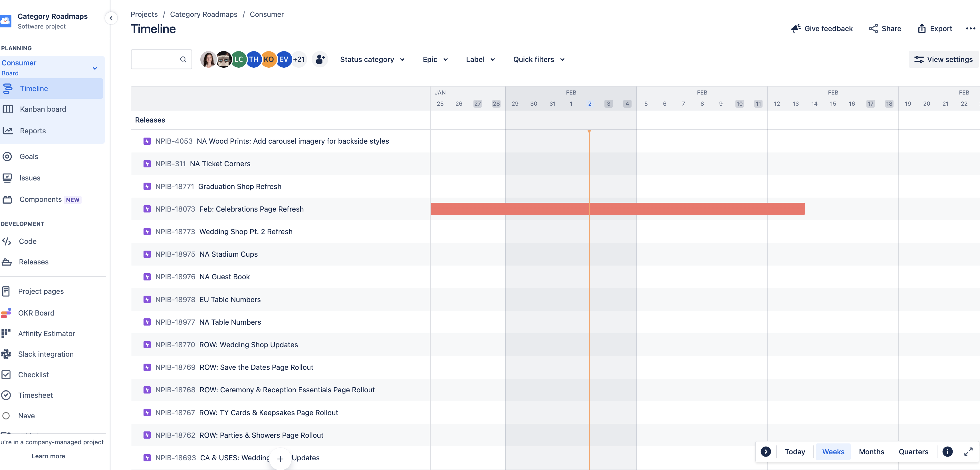The height and width of the screenshot is (470, 980).
Task: Open the Timeline tab in the sidebar
Action: pos(34,88)
